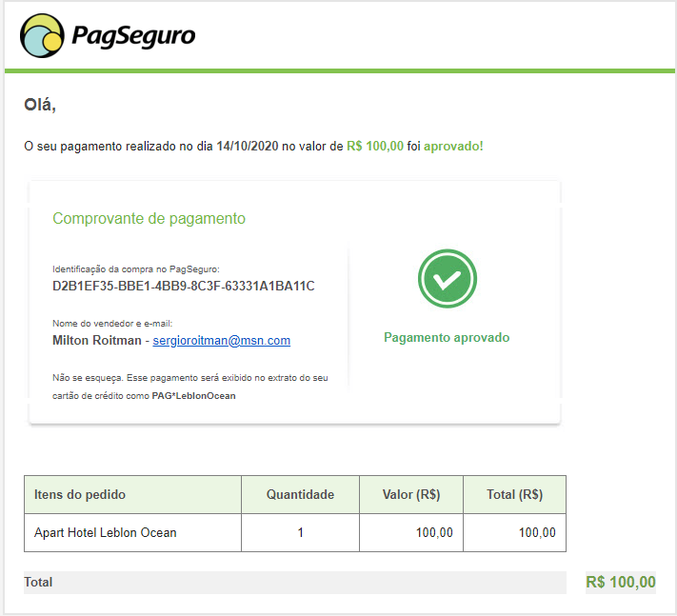Click the 'Total (R$)' column header
The image size is (677, 616).
click(515, 495)
